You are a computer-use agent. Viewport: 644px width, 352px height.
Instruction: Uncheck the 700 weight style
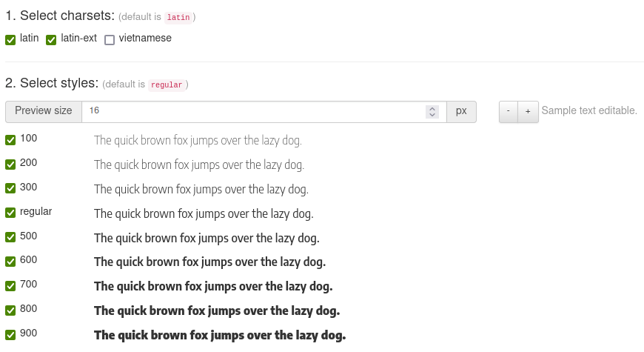tap(10, 286)
